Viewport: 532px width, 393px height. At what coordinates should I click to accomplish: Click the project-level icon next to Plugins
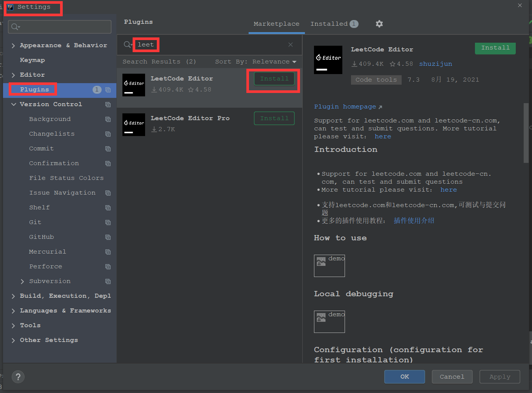point(108,90)
